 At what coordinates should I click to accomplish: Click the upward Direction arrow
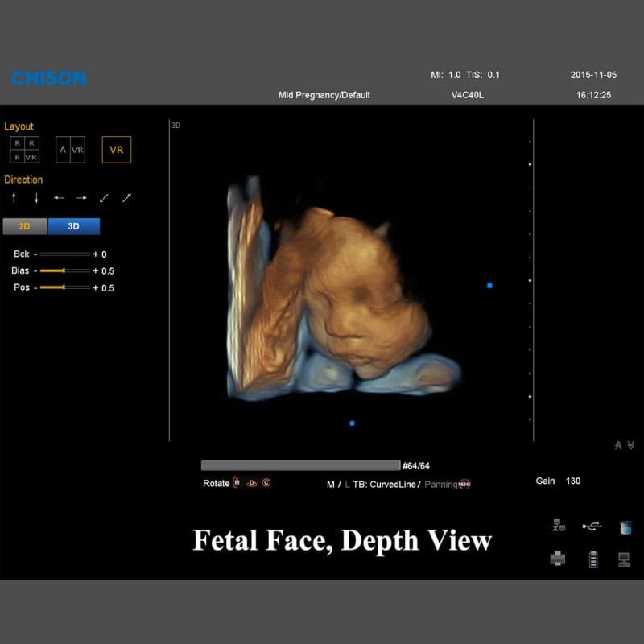[x=14, y=197]
